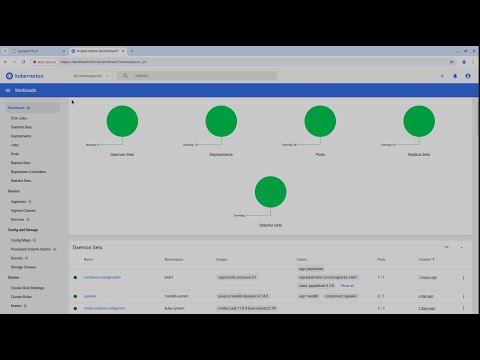Open Ingress Classes in sidebar
The width and height of the screenshot is (480, 360).
[23, 211]
